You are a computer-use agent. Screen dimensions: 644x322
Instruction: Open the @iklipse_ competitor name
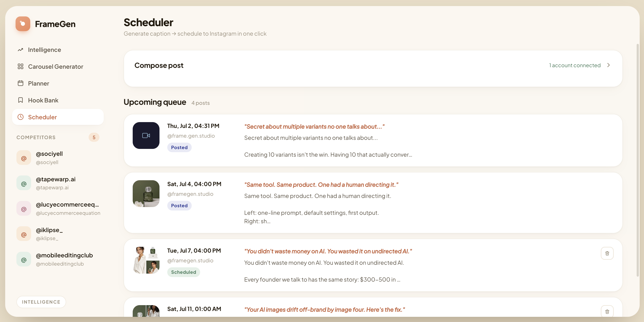pyautogui.click(x=49, y=230)
